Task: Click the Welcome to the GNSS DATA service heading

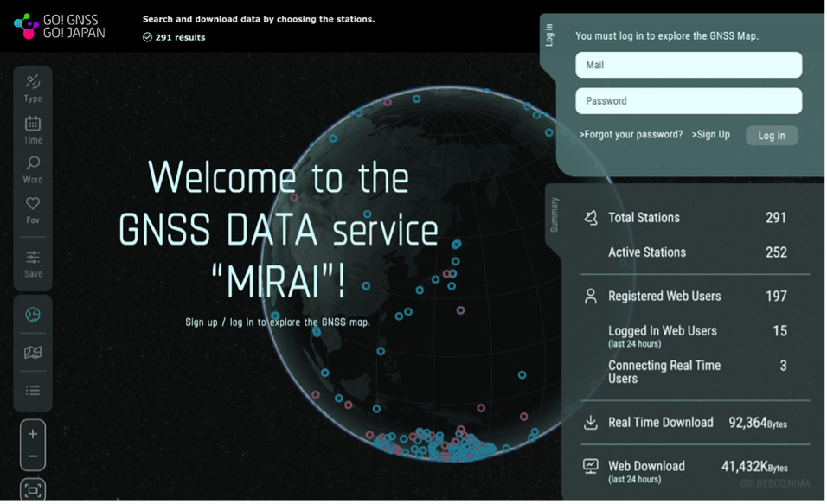Action: (x=279, y=229)
